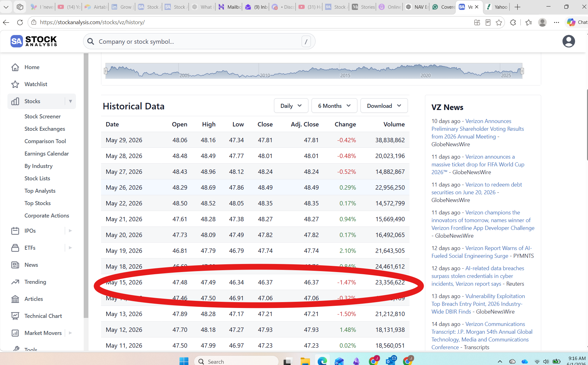Open Stocks bar-chart icon in sidebar
The width and height of the screenshot is (588, 365).
(x=15, y=101)
